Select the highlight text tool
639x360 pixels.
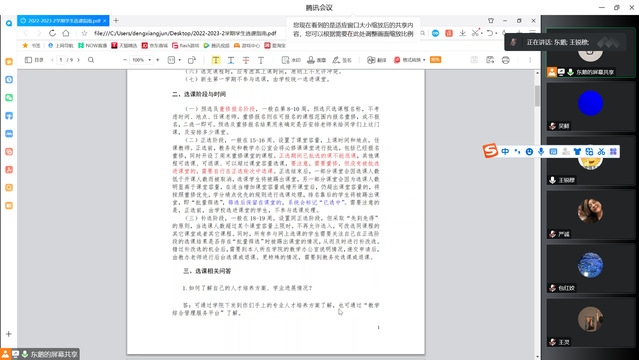[x=216, y=60]
